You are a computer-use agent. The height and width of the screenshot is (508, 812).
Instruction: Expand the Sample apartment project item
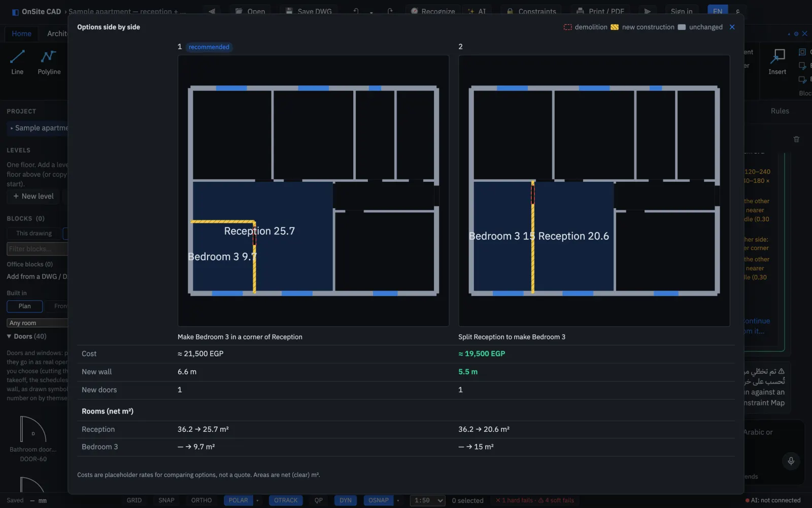[x=39, y=128]
